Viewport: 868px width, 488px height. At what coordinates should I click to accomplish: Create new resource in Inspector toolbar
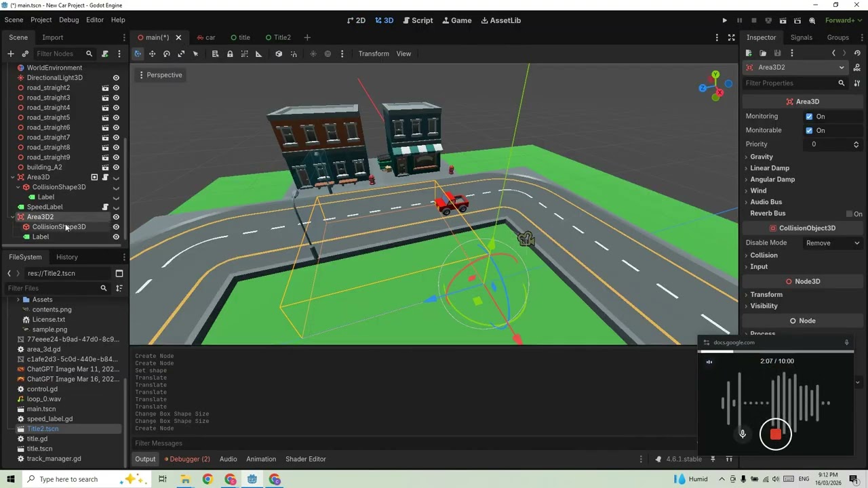(749, 53)
